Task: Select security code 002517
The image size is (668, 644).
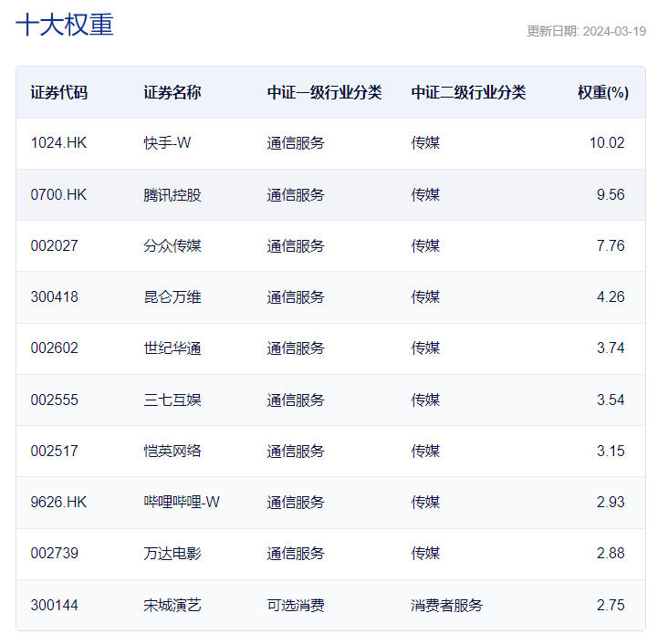Action: pos(55,451)
